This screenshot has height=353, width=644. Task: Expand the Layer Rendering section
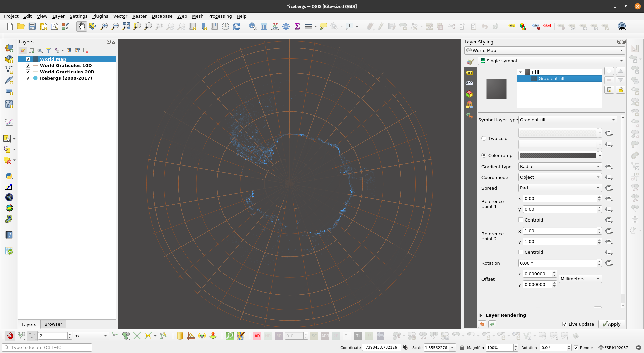[481, 315]
